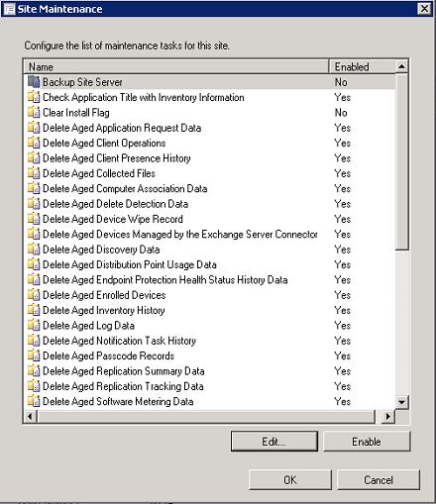
Task: Click the Backup Site Server task icon
Action: point(34,82)
